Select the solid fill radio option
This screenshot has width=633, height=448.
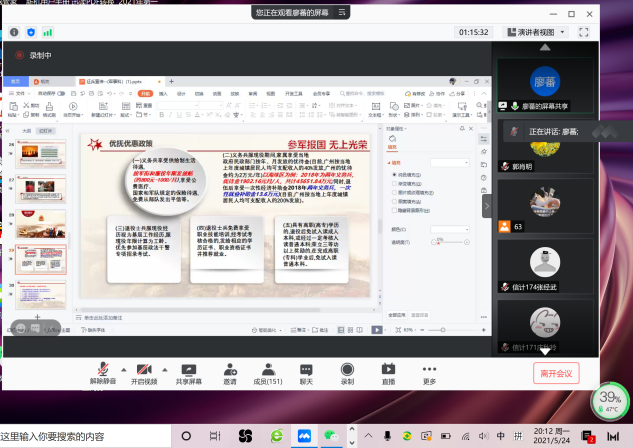(x=395, y=173)
